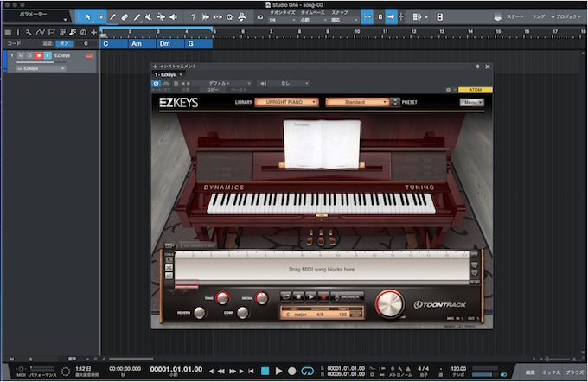Select the Listen speaker tool
Screen dimensions: 588x382
[x=173, y=17]
